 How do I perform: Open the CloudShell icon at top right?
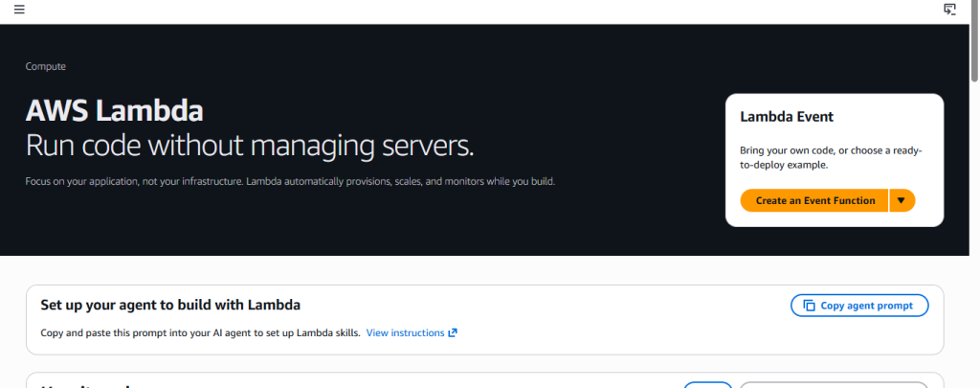click(x=949, y=10)
